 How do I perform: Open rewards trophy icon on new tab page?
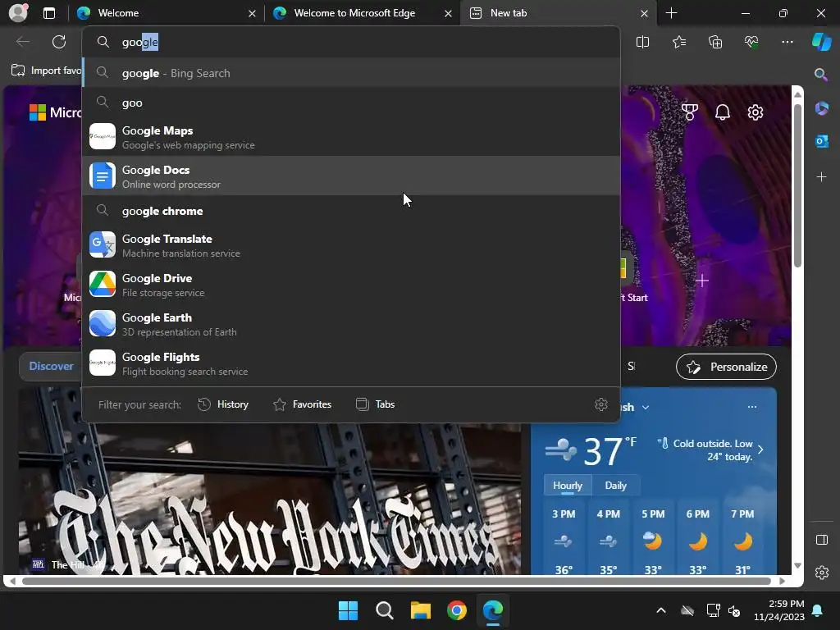pyautogui.click(x=689, y=112)
